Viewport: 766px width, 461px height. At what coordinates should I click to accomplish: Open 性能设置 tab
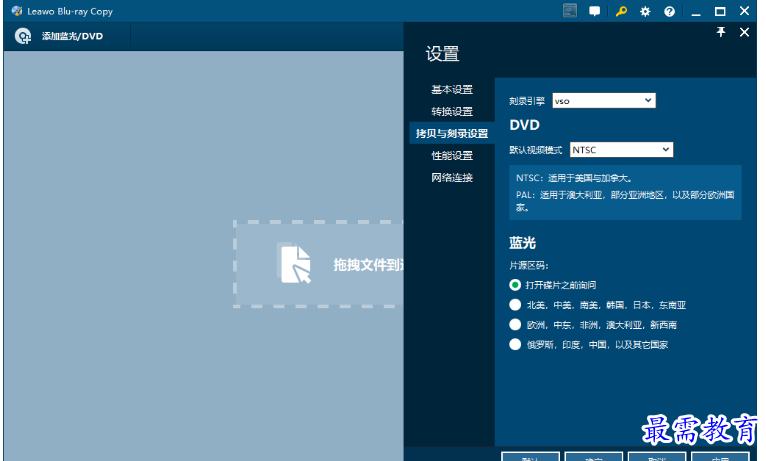point(452,155)
